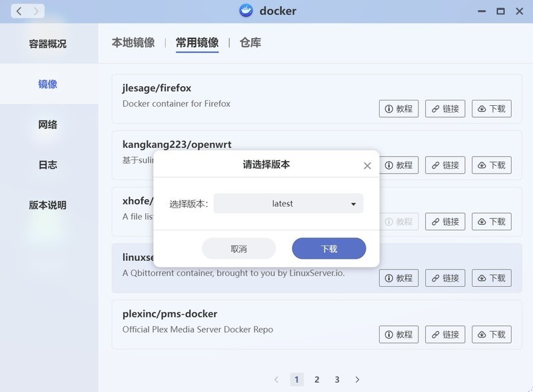Download the jlesage/firefox image
The width and height of the screenshot is (533, 392).
tap(491, 108)
